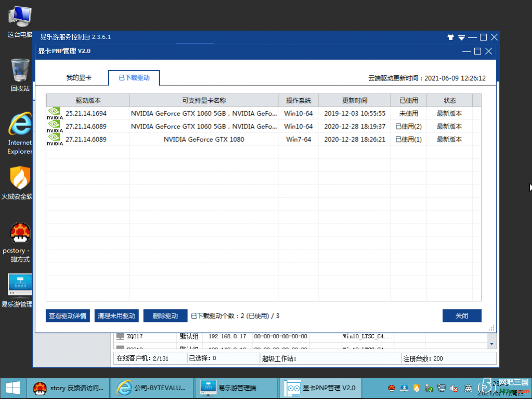
Task: Click the 火绒 shield tray icon
Action: (x=417, y=388)
